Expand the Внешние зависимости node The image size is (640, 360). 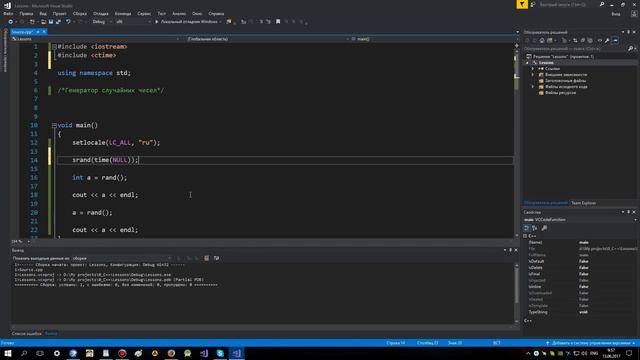[533, 75]
